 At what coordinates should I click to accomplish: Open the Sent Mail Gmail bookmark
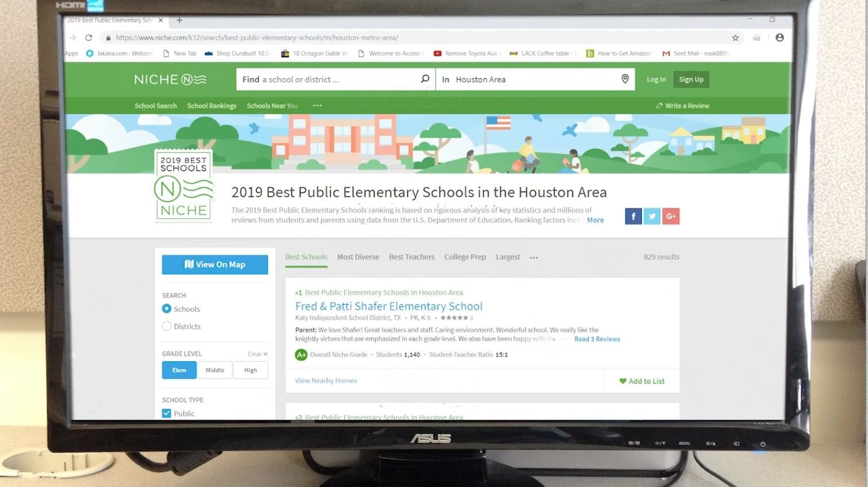[x=695, y=53]
